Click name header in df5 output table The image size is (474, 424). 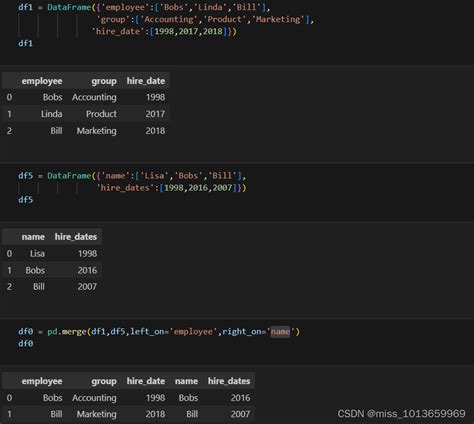[33, 237]
